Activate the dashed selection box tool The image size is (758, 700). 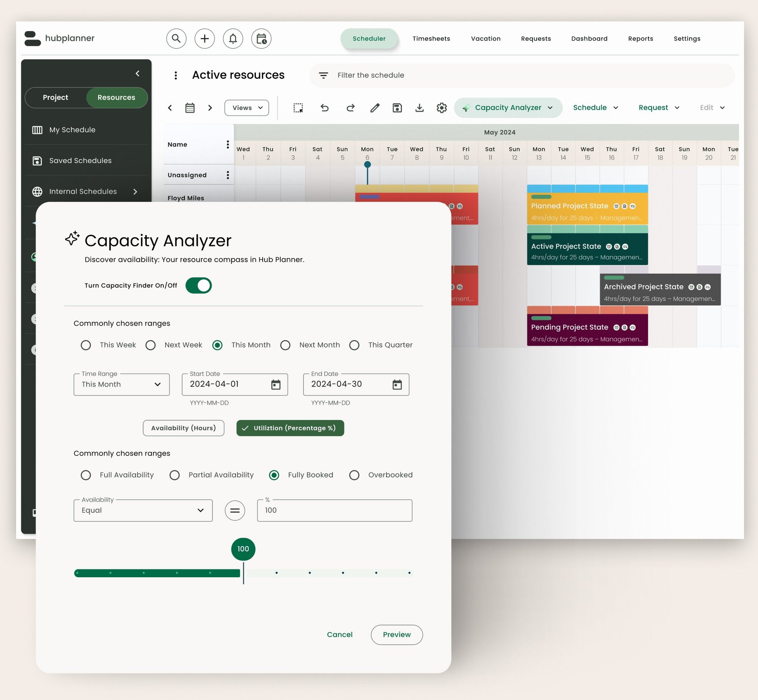298,108
